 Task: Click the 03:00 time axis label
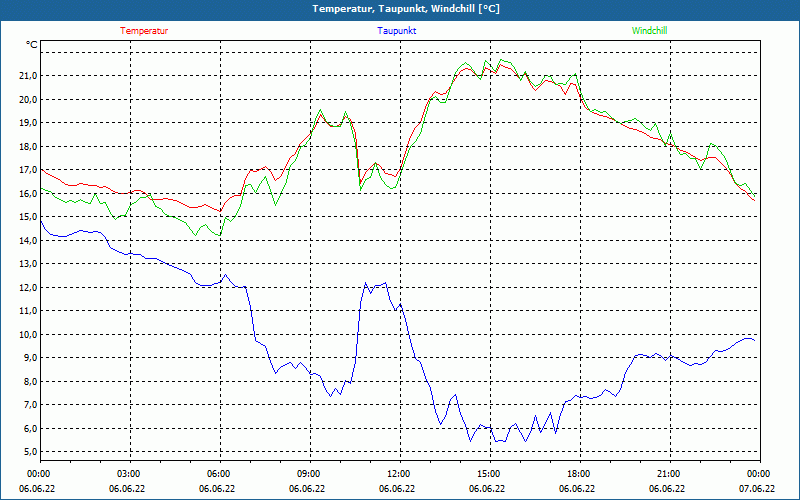(x=130, y=474)
